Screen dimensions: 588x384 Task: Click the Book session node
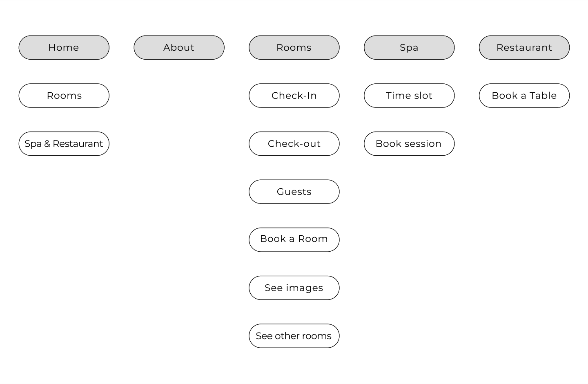coord(409,144)
